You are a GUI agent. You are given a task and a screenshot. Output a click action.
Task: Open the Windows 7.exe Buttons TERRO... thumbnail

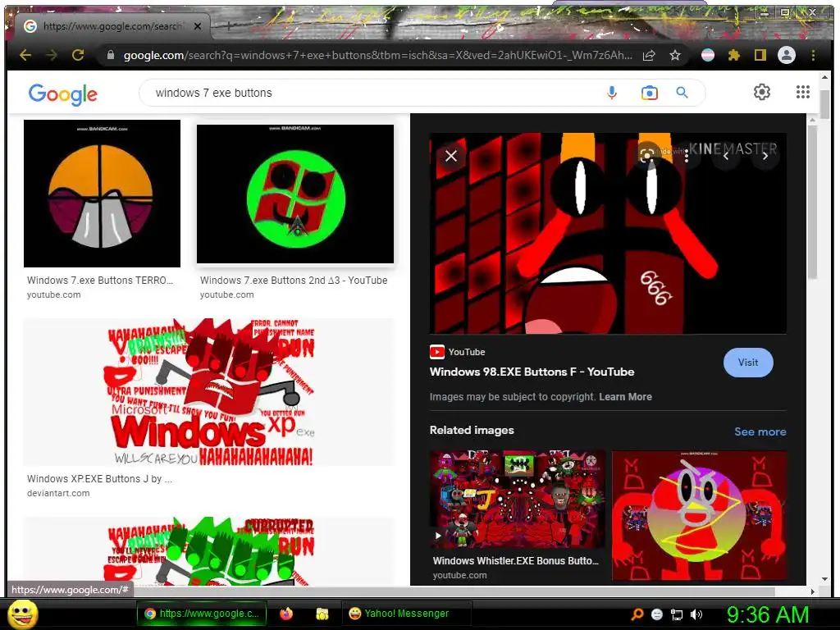(102, 194)
